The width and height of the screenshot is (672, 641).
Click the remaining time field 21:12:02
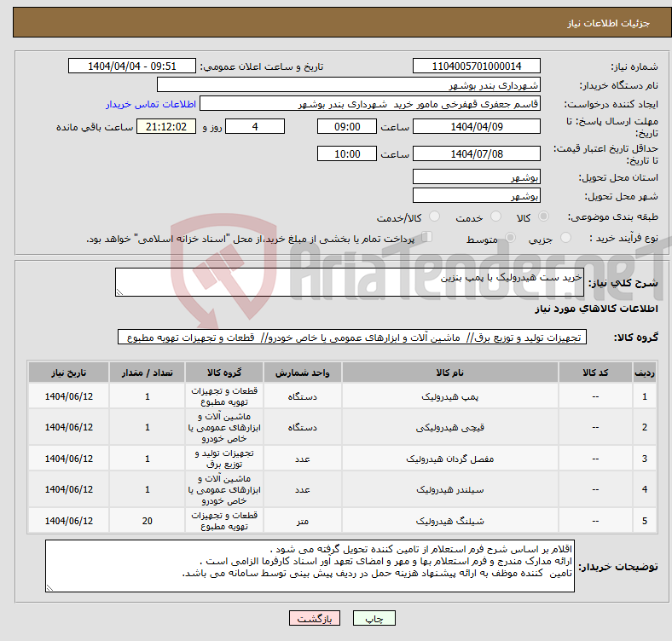[x=166, y=126]
